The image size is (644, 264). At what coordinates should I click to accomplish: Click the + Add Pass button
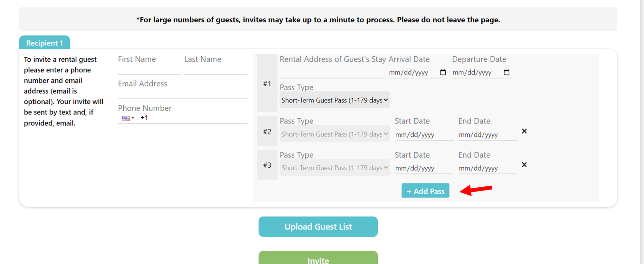[425, 191]
